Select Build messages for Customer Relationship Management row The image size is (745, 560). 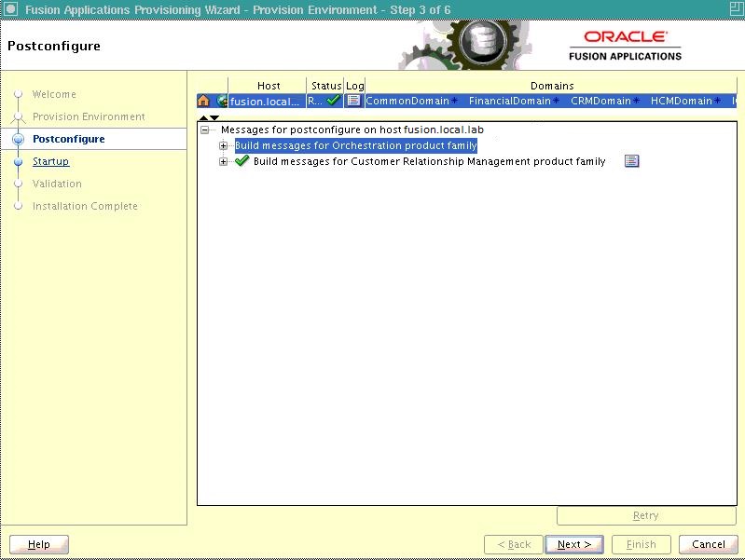pyautogui.click(x=430, y=161)
